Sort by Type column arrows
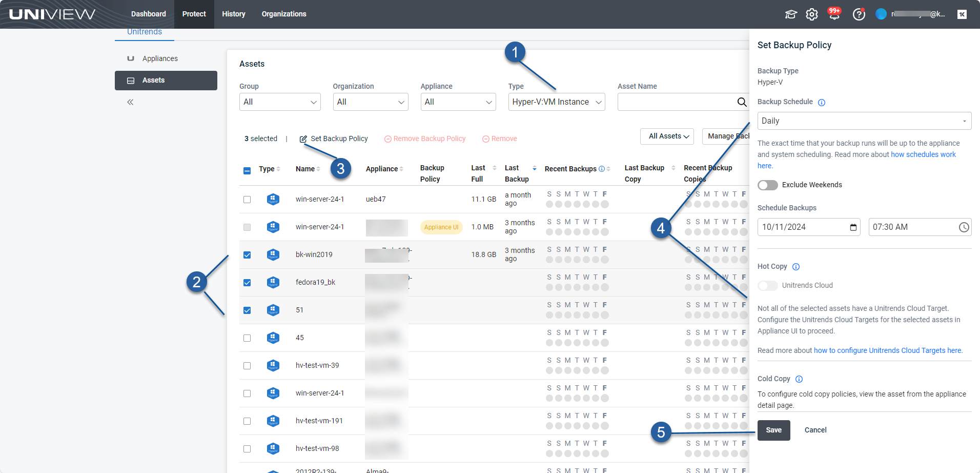 coord(278,169)
